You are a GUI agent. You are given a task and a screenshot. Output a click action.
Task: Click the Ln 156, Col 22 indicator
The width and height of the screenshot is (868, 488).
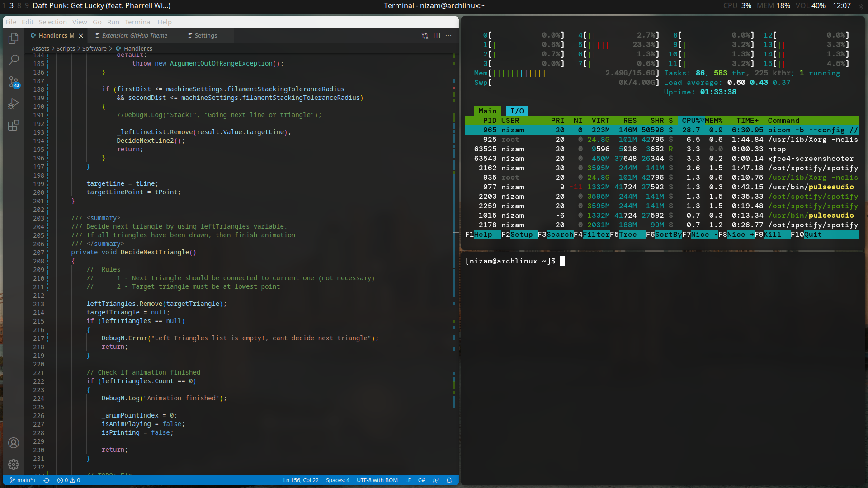(301, 480)
